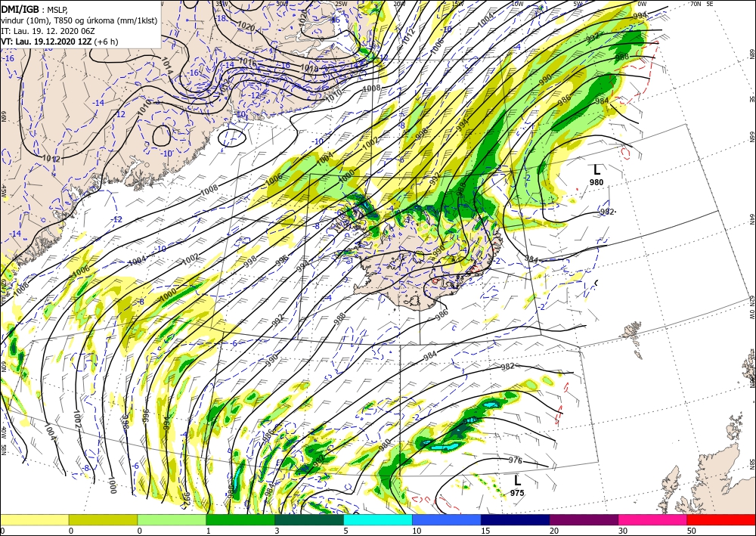Click the pink legend color segment

(x=653, y=519)
